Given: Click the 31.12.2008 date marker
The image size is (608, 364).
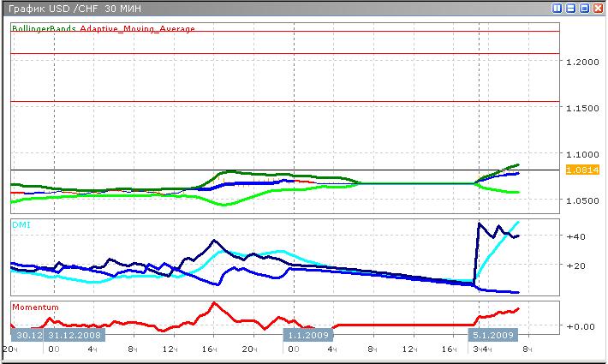Looking at the screenshot, I should coord(75,335).
